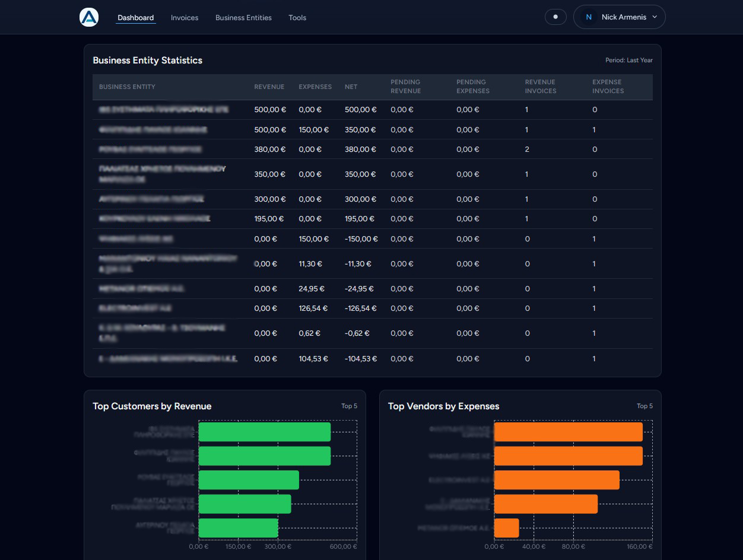Select the table row with 380,00 € revenue
Screen dimensions: 743x560
[x=372, y=149]
